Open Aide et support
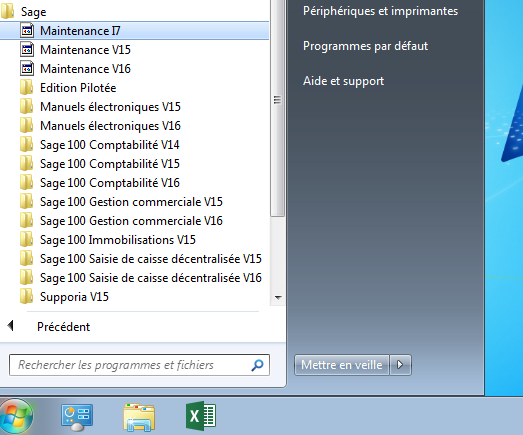The height and width of the screenshot is (435, 523). click(x=343, y=81)
